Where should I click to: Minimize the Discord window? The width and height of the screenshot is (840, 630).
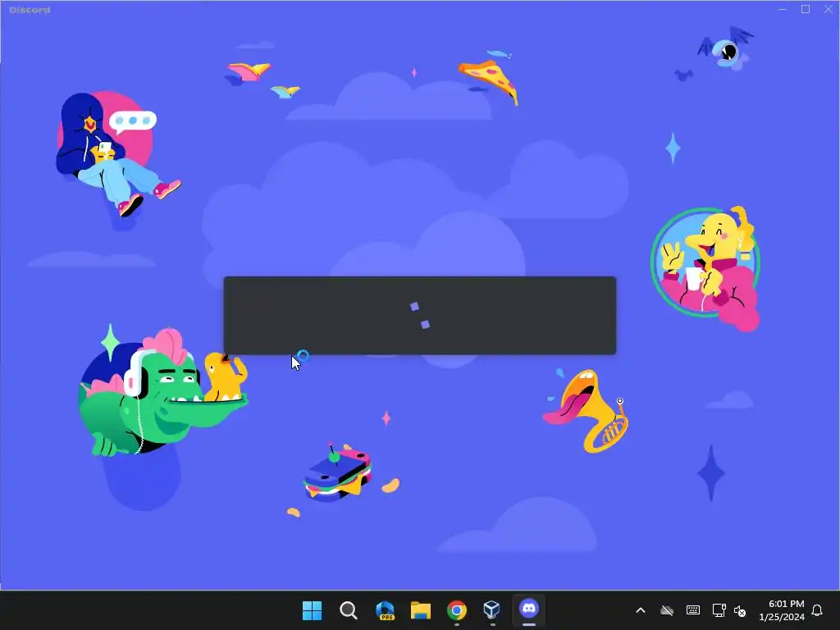[783, 9]
